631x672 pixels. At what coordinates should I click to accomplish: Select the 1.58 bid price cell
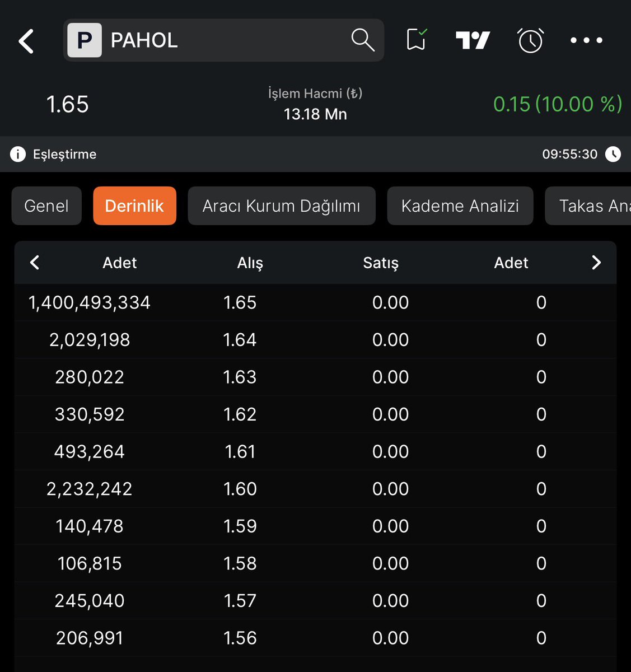[240, 563]
